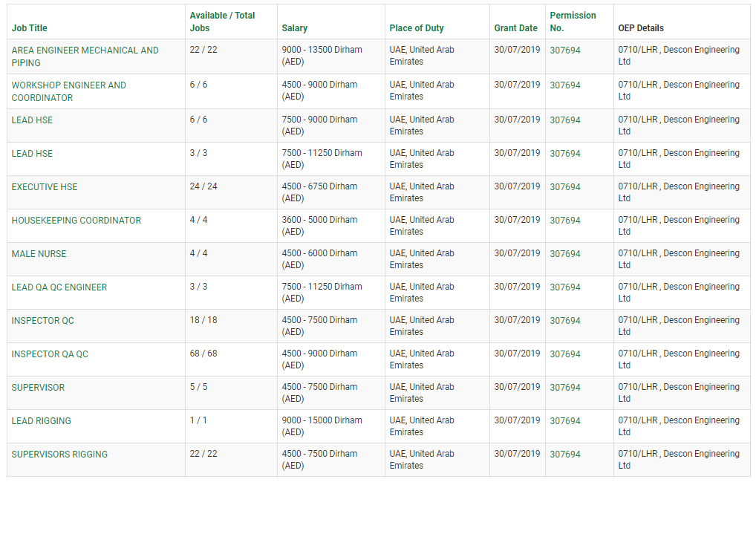Select the MALE NURSE job title

tap(39, 254)
